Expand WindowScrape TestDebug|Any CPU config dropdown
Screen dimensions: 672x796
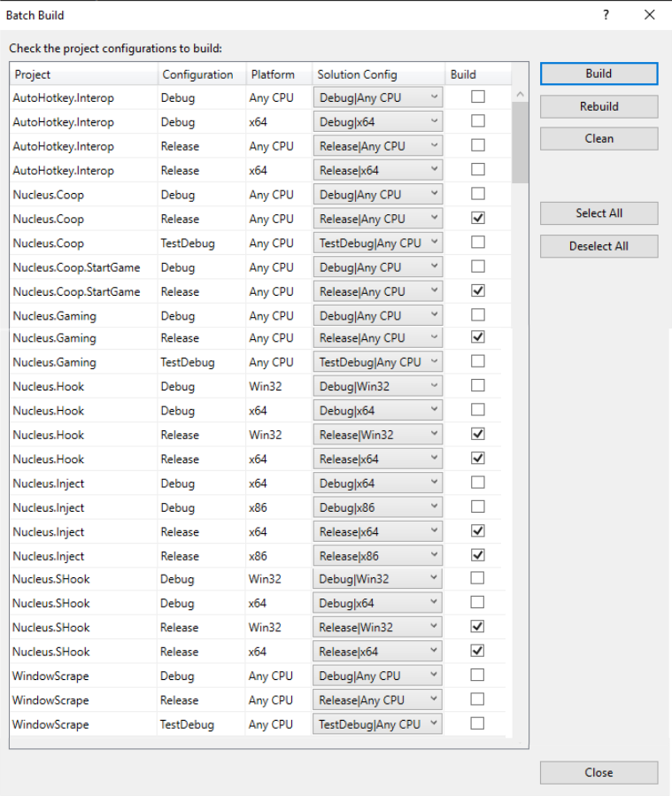click(x=434, y=724)
